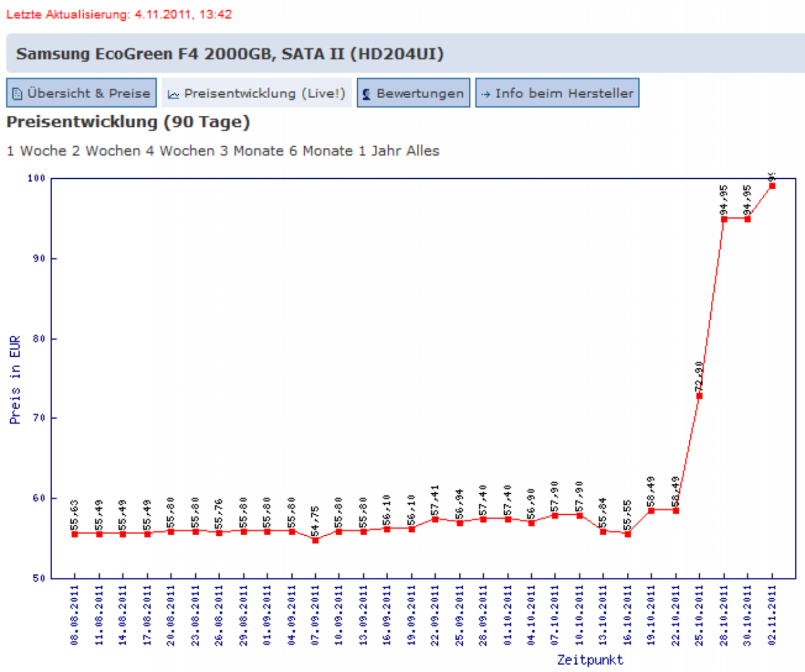The image size is (805, 672).
Task: Click the 10.10.2011 axis date
Action: coord(579,616)
